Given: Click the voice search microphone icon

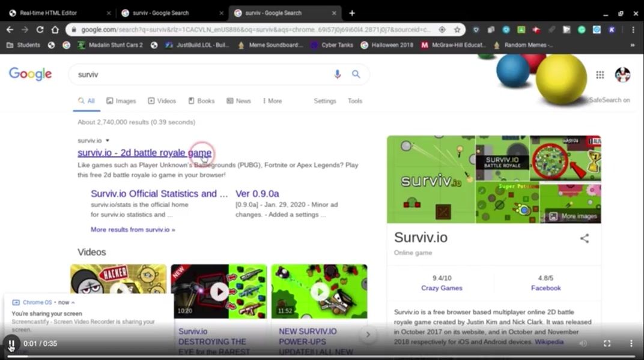Looking at the screenshot, I should (x=337, y=74).
